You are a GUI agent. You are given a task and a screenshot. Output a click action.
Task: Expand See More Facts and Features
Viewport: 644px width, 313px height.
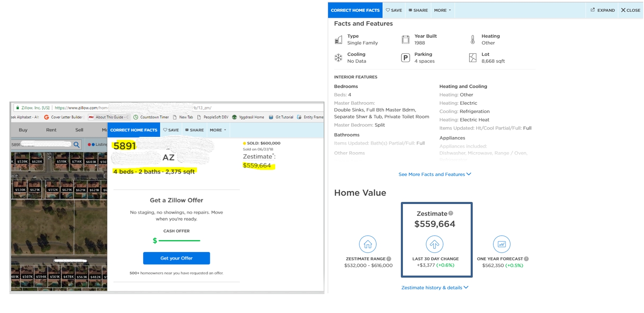(x=435, y=174)
